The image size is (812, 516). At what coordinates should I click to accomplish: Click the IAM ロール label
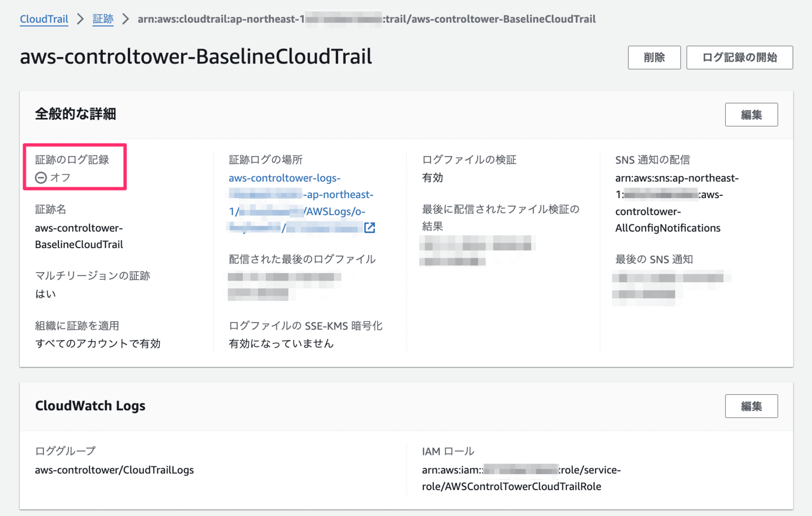pos(448,451)
